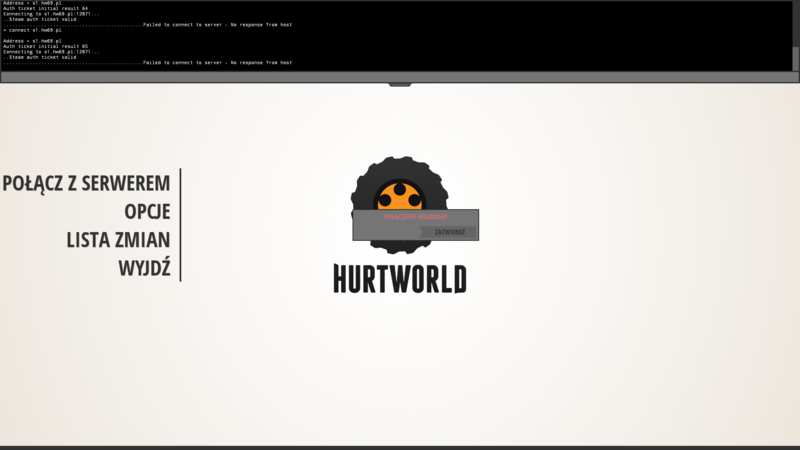The width and height of the screenshot is (800, 450).
Task: Open the LISTA ZMIAN changelog
Action: tap(118, 240)
